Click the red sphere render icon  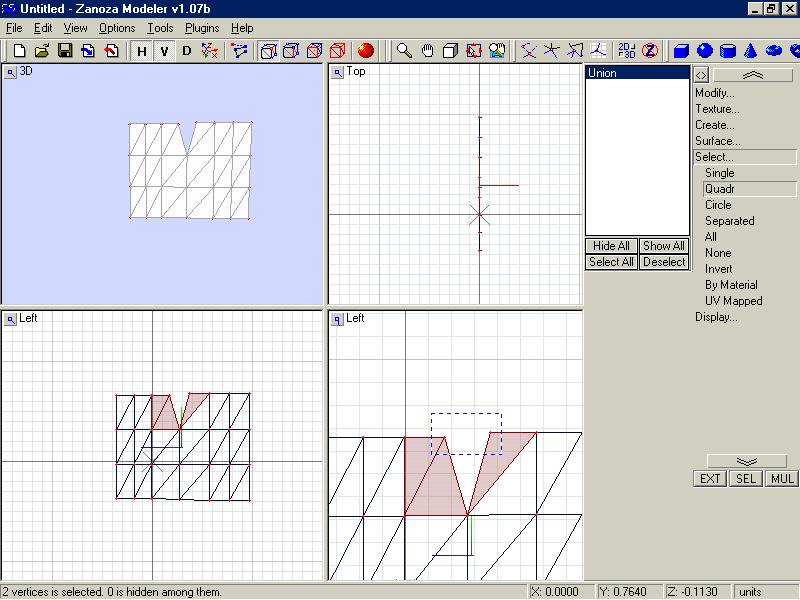click(366, 51)
